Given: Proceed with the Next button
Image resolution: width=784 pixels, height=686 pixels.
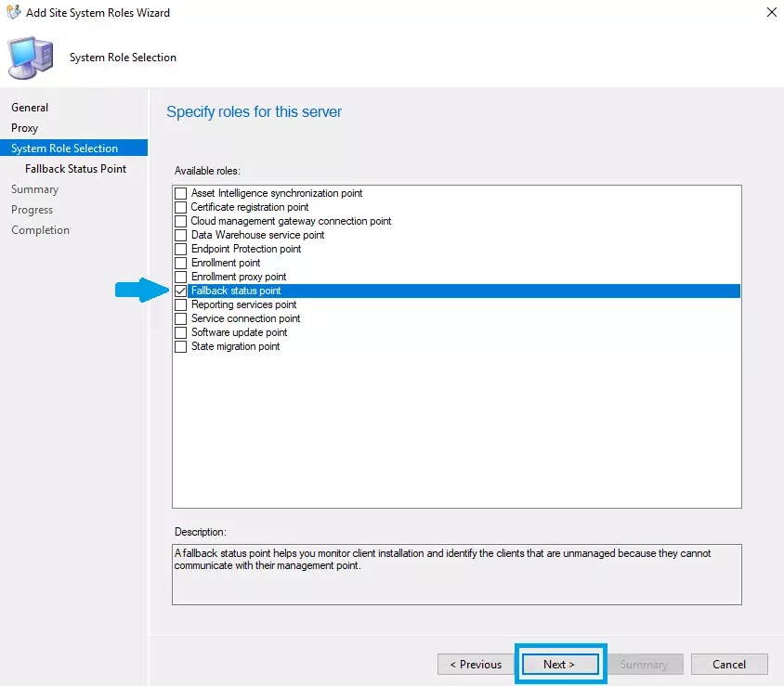Looking at the screenshot, I should coord(560,665).
